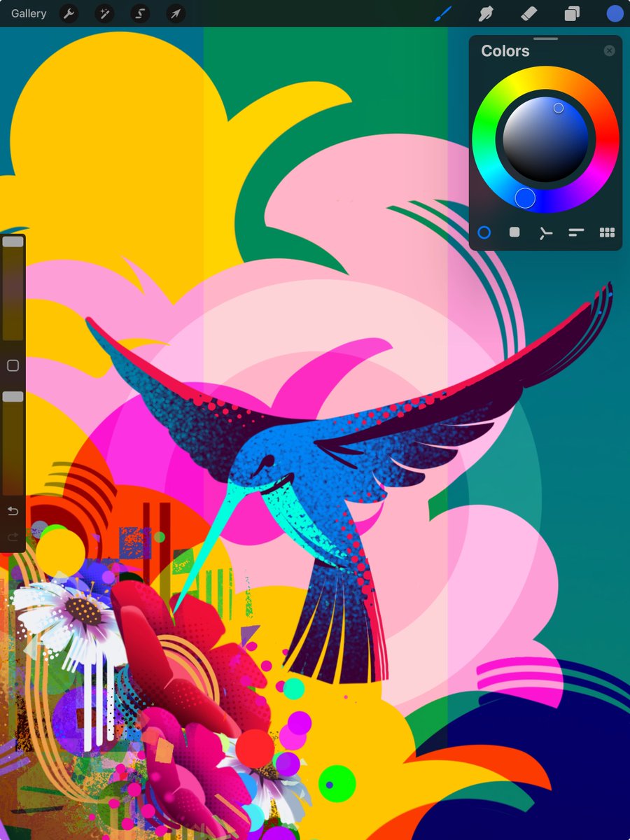This screenshot has height=840, width=630.
Task: Click the Colors panel title
Action: (505, 51)
